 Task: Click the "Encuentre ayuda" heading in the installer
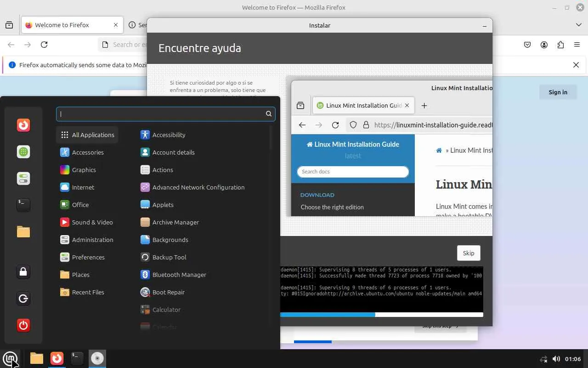(x=200, y=48)
